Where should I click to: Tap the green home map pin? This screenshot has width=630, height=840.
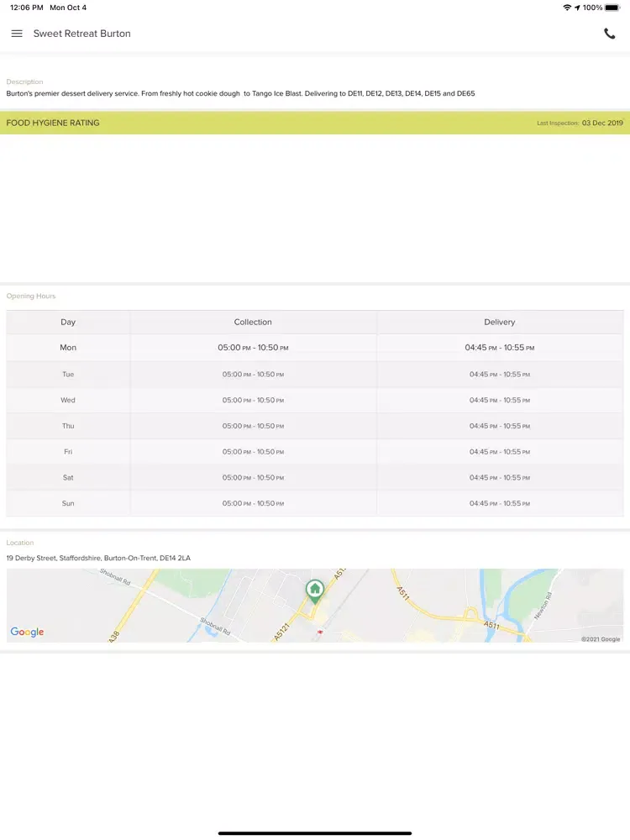coord(315,592)
